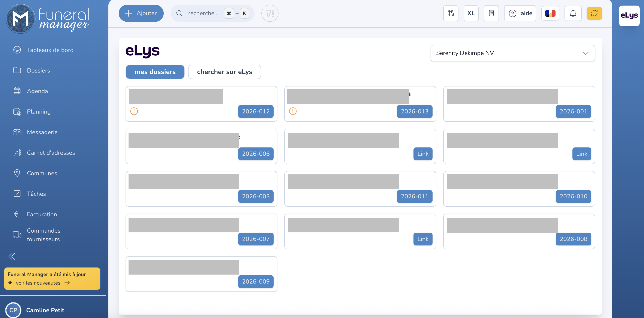Click voir les nouveautés link
Viewport: 644px width, 318px height.
point(39,283)
